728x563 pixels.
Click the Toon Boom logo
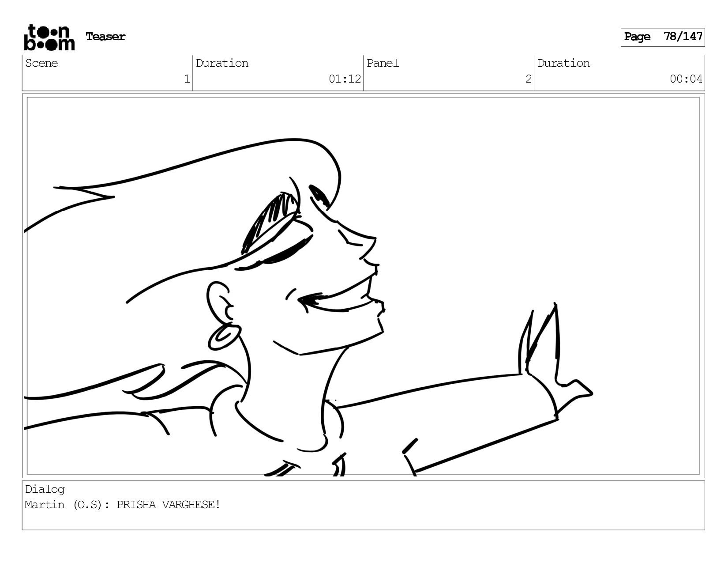tap(49, 38)
